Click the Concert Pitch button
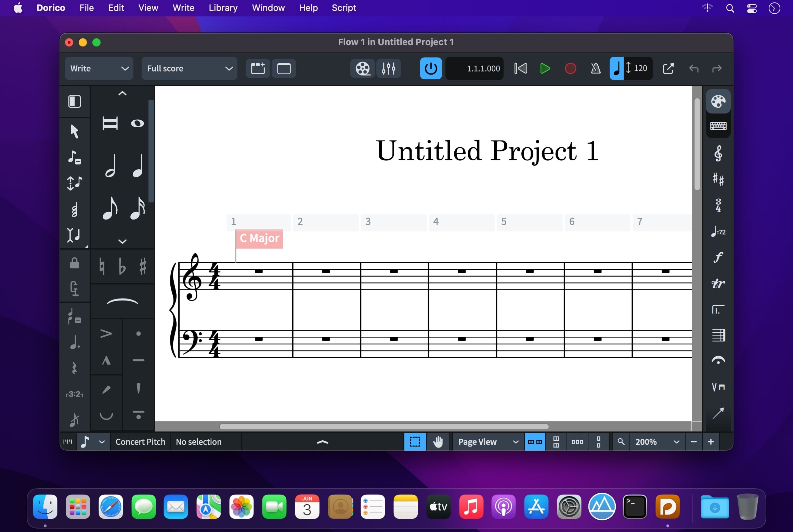The height and width of the screenshot is (532, 793). 140,442
